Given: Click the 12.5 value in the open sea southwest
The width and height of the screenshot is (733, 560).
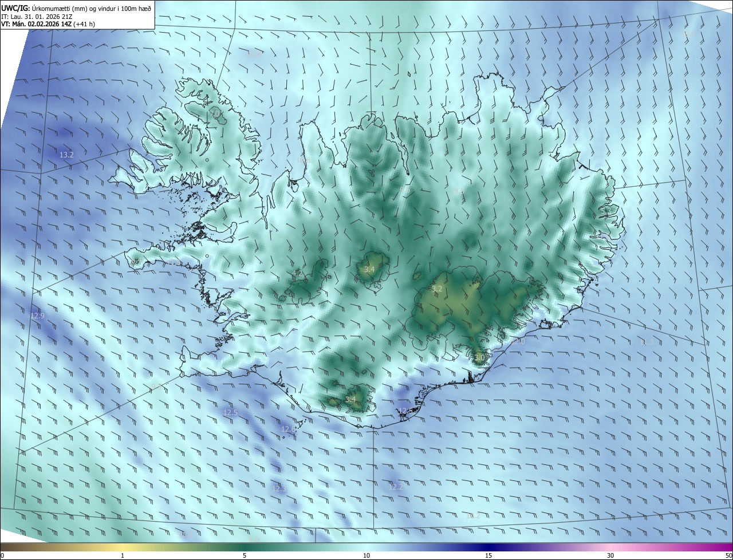Looking at the screenshot, I should [230, 412].
